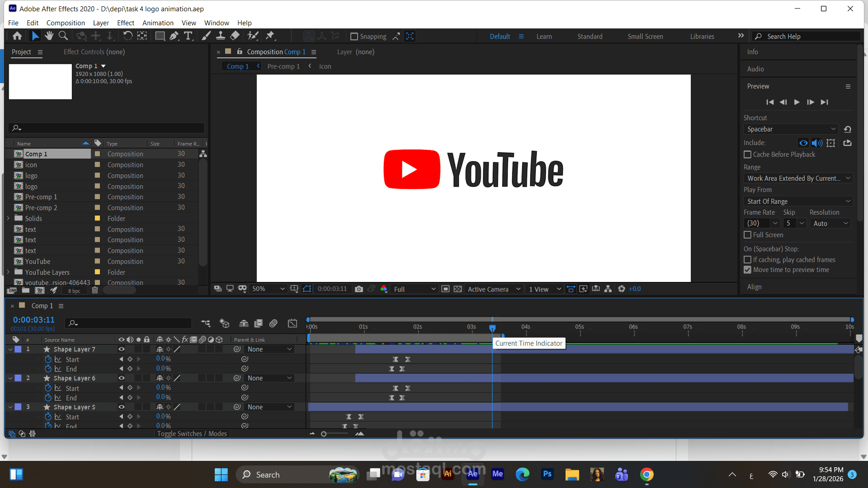This screenshot has width=868, height=488.
Task: Click the timeline zoom slider handle
Action: coord(324,434)
